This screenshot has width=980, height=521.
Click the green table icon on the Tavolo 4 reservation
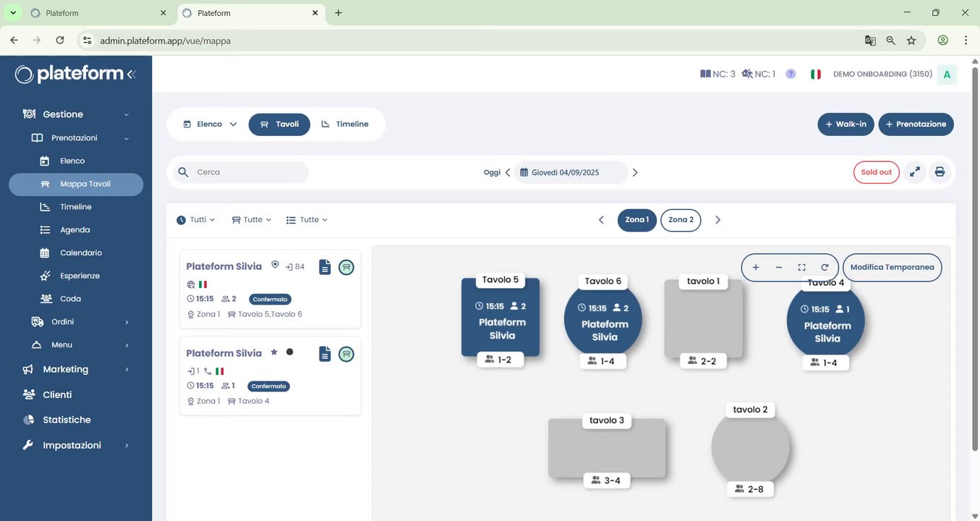point(346,354)
